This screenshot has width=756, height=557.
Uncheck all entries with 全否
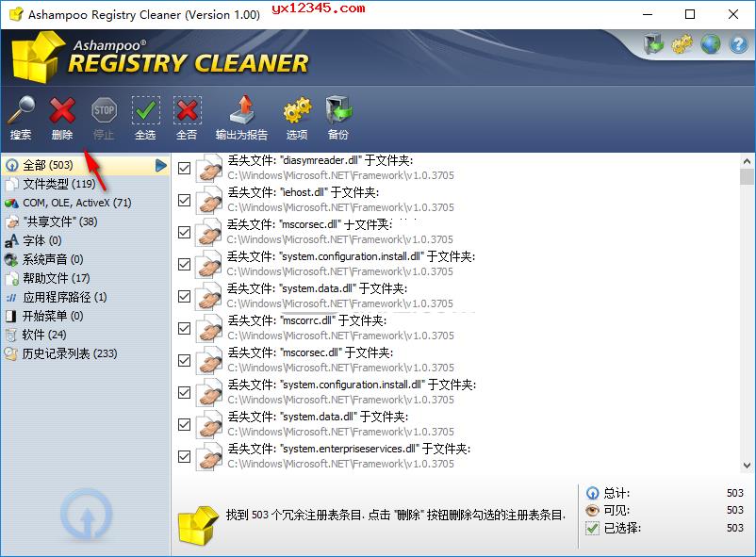coord(187,117)
